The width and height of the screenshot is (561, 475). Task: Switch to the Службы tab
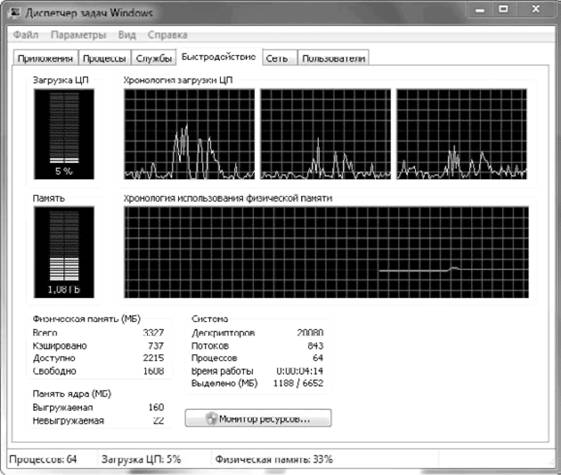point(154,58)
